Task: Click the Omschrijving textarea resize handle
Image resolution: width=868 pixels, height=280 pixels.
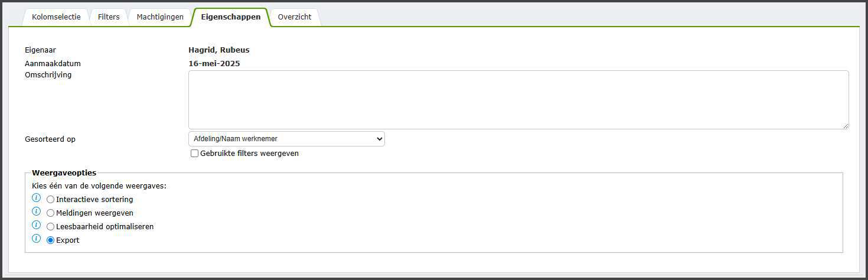Action: tap(846, 126)
